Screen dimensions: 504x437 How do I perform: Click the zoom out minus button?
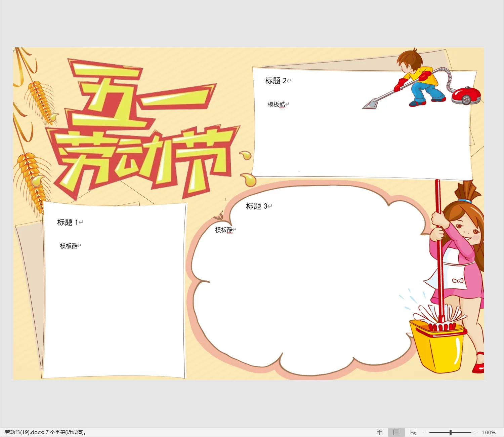point(425,432)
